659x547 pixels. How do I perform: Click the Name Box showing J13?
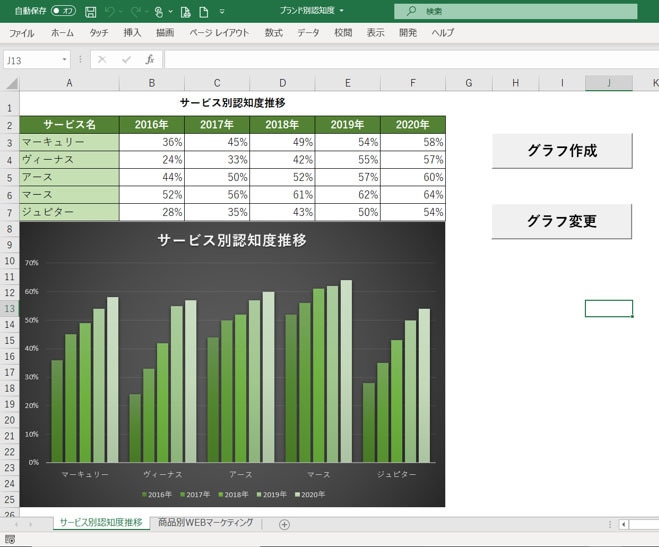click(32, 60)
